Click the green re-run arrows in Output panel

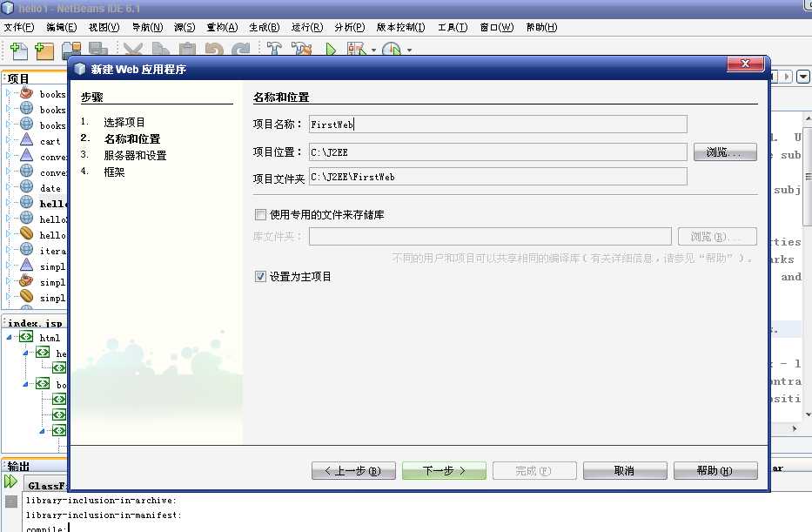(10, 481)
